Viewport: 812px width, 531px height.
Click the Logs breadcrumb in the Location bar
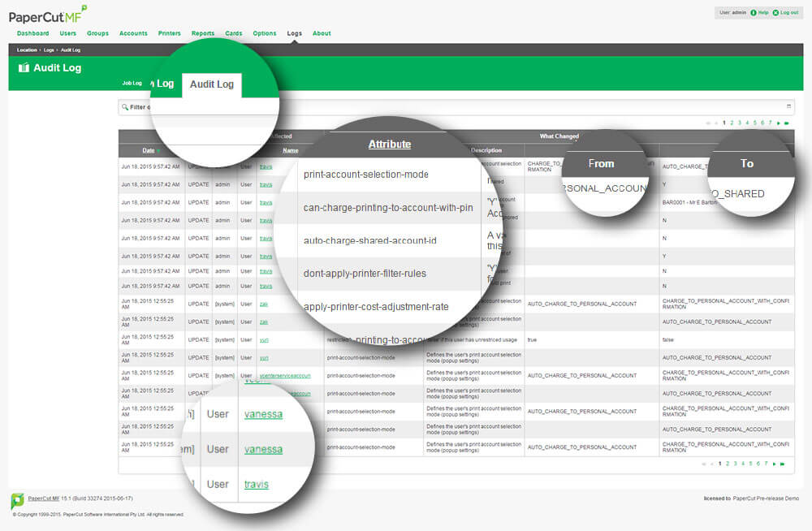point(49,50)
